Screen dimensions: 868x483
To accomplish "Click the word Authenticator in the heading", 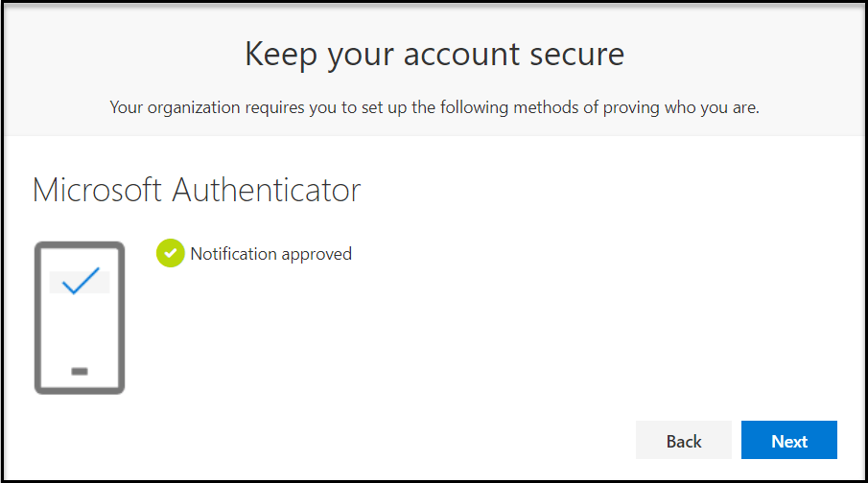I will click(x=267, y=190).
